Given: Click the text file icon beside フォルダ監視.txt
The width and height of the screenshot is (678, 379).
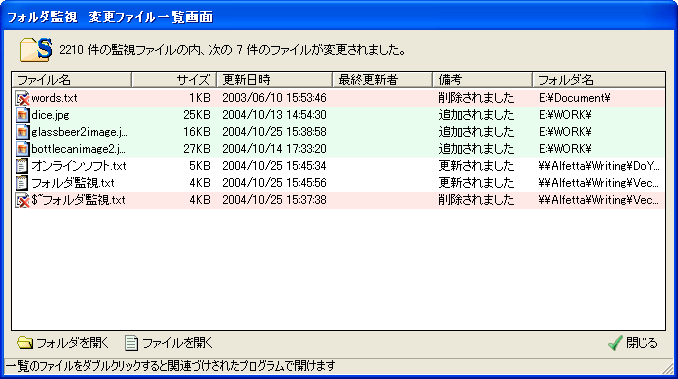Looking at the screenshot, I should (x=22, y=183).
